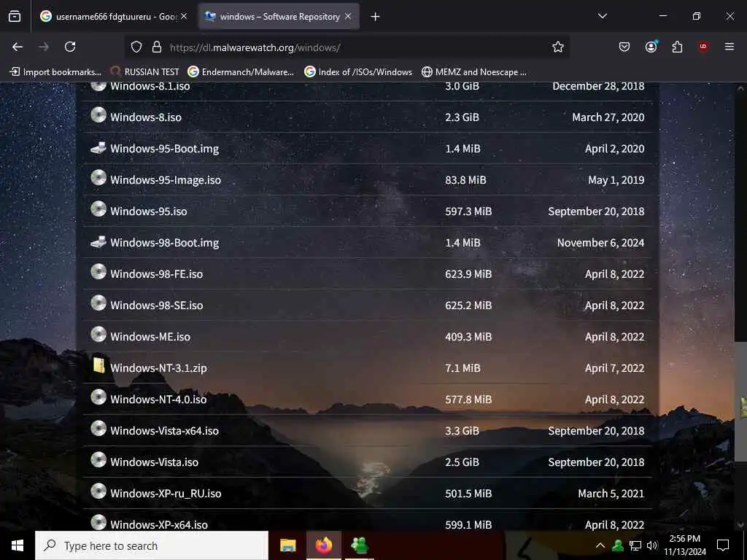
Task: Close the windows – Software Repository tab
Action: pyautogui.click(x=348, y=16)
